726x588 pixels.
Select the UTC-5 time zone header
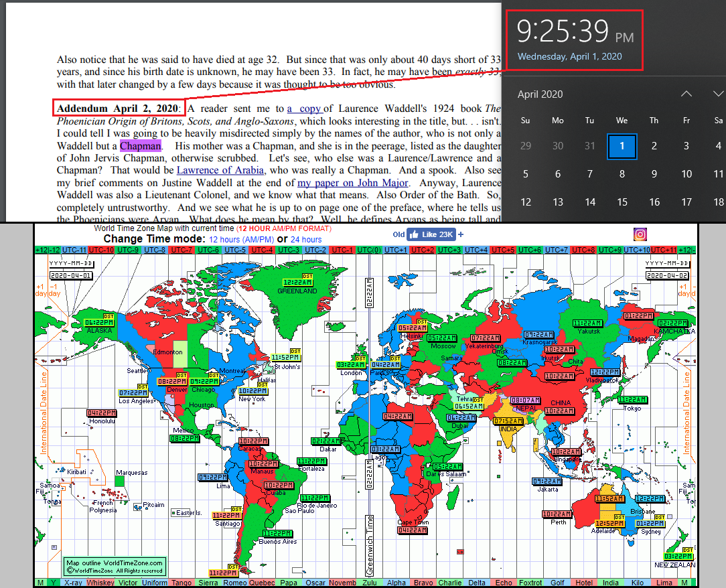pyautogui.click(x=234, y=250)
